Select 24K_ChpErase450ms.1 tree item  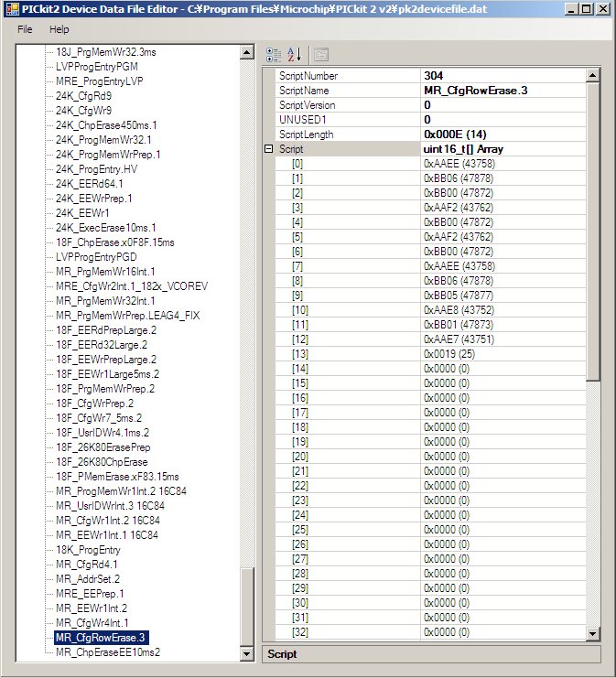tap(106, 125)
